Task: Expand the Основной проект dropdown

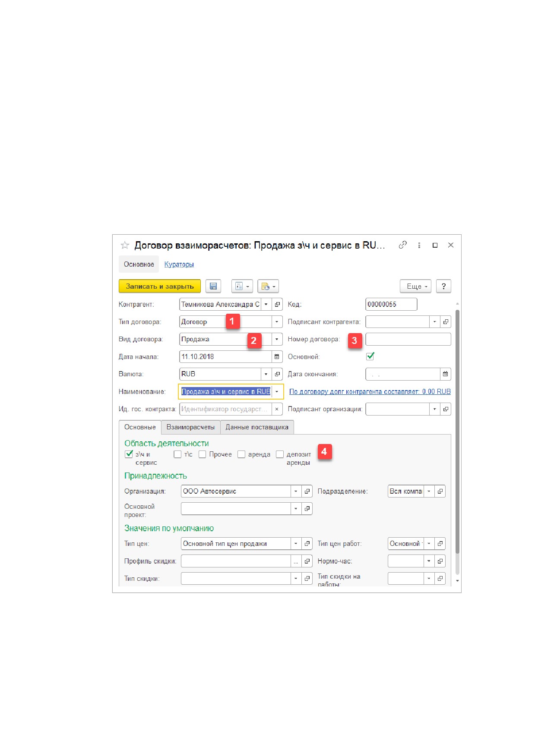Action: pyautogui.click(x=296, y=509)
